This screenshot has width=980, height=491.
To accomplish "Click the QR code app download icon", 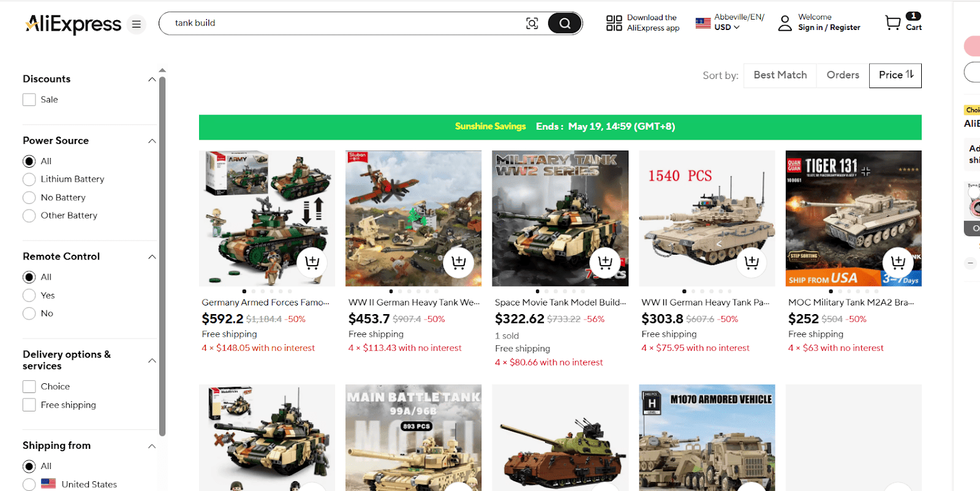I will click(x=614, y=23).
